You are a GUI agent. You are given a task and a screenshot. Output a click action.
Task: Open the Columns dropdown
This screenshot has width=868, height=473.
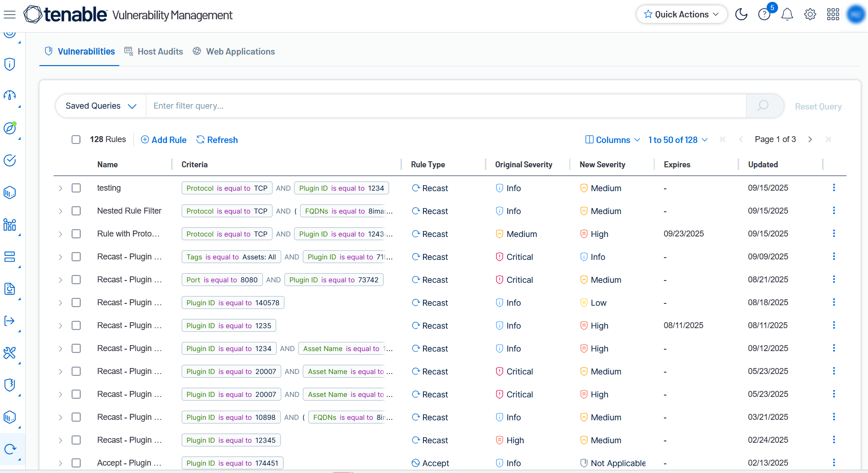pyautogui.click(x=612, y=140)
